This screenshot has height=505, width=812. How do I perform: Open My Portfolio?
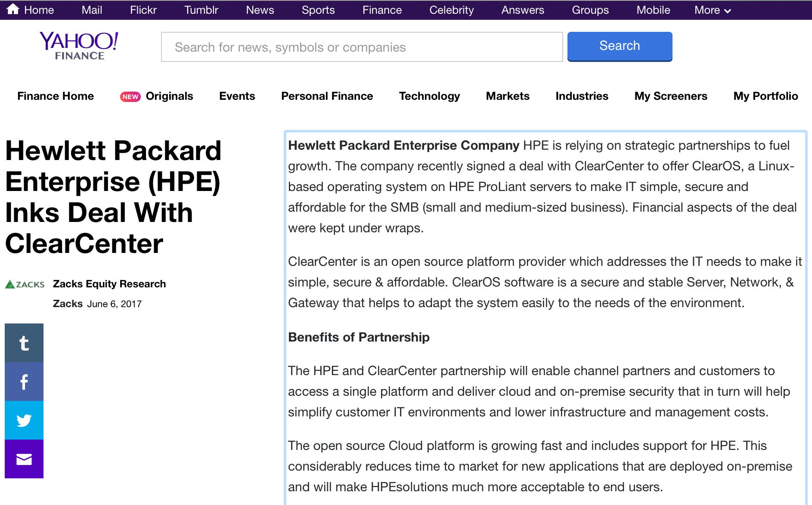pyautogui.click(x=765, y=96)
